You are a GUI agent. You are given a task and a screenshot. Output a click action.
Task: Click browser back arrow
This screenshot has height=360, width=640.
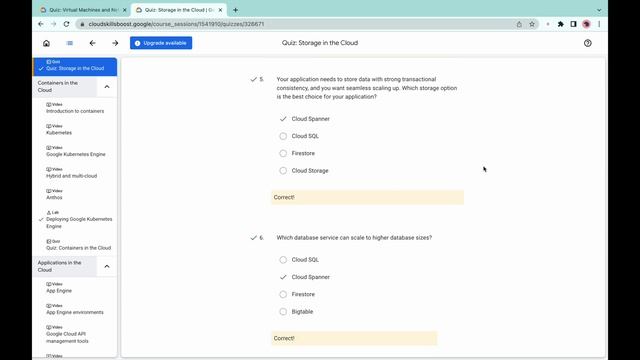tap(41, 24)
